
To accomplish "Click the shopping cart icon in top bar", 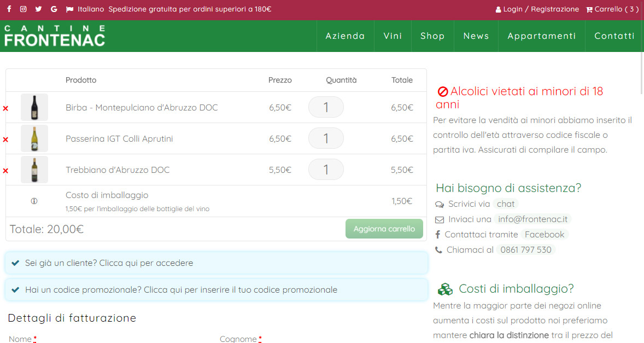I will point(589,9).
